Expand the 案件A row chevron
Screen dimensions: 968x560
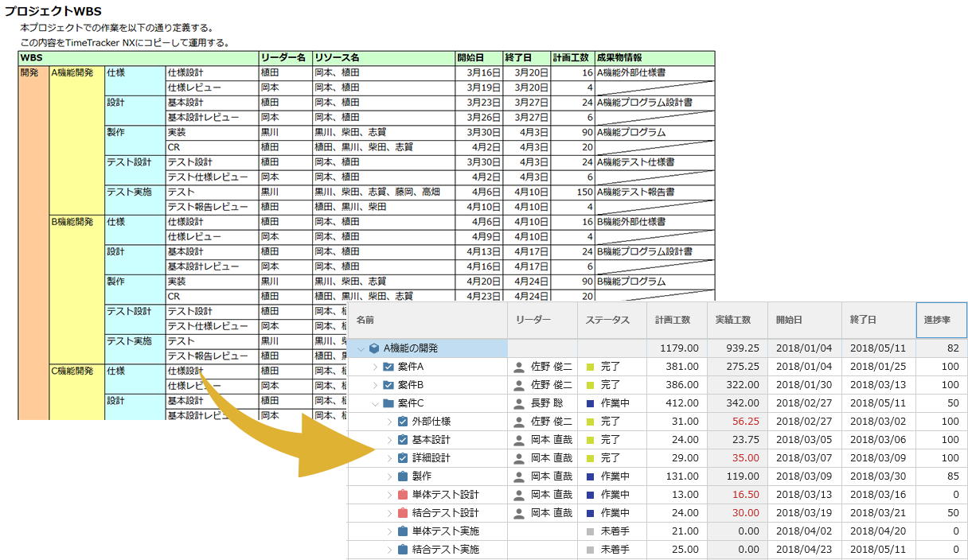click(x=375, y=367)
